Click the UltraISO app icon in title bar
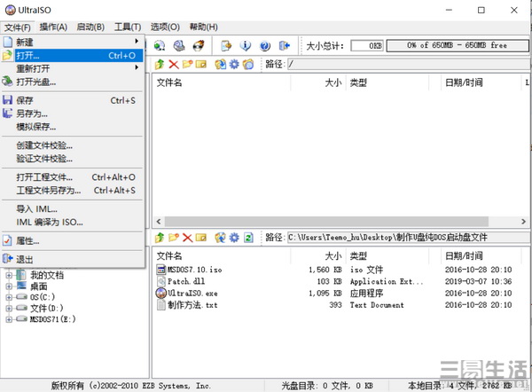 (x=11, y=10)
